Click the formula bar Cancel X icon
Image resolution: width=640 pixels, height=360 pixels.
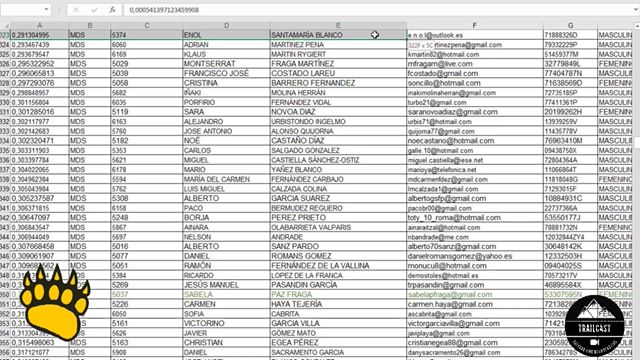76,10
